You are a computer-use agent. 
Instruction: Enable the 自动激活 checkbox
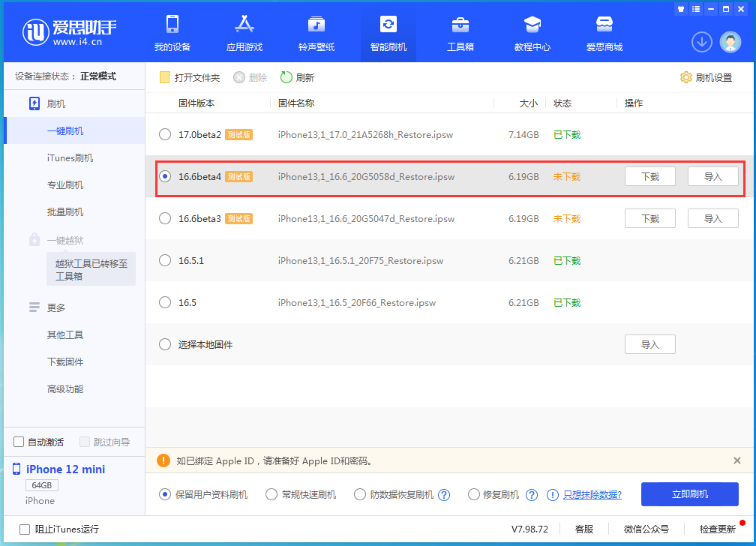click(x=19, y=442)
